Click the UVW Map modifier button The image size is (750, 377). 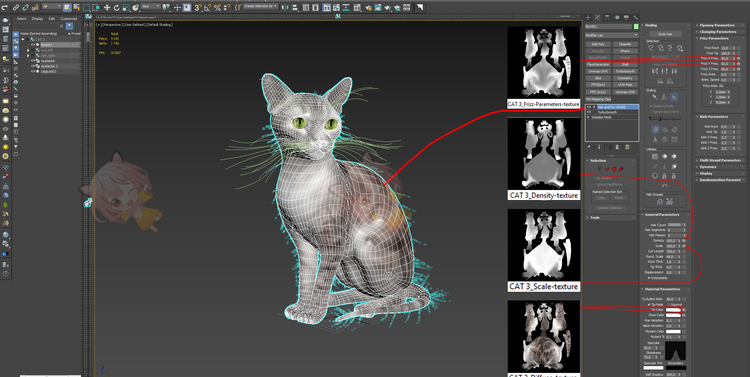pyautogui.click(x=625, y=85)
